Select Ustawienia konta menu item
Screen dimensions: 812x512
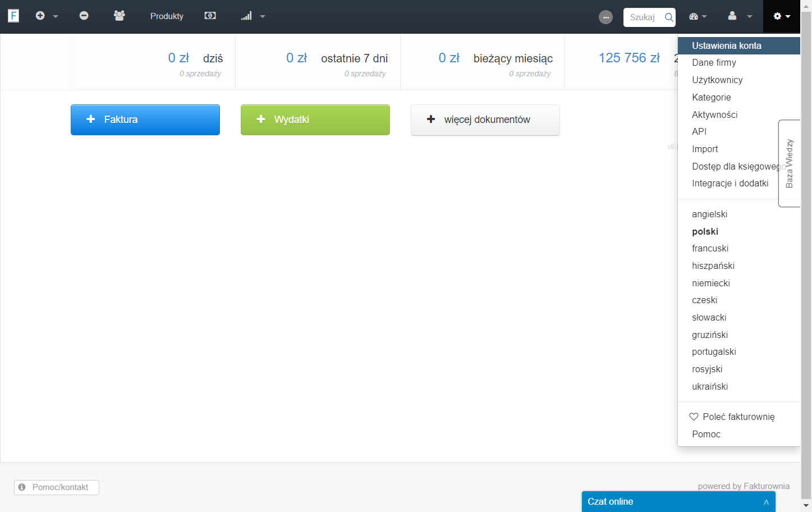[738, 45]
